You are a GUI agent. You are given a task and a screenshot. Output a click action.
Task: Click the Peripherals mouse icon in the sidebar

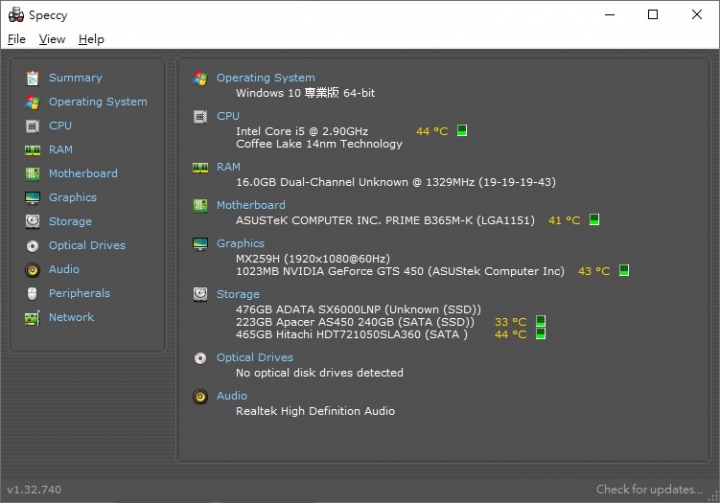32,294
